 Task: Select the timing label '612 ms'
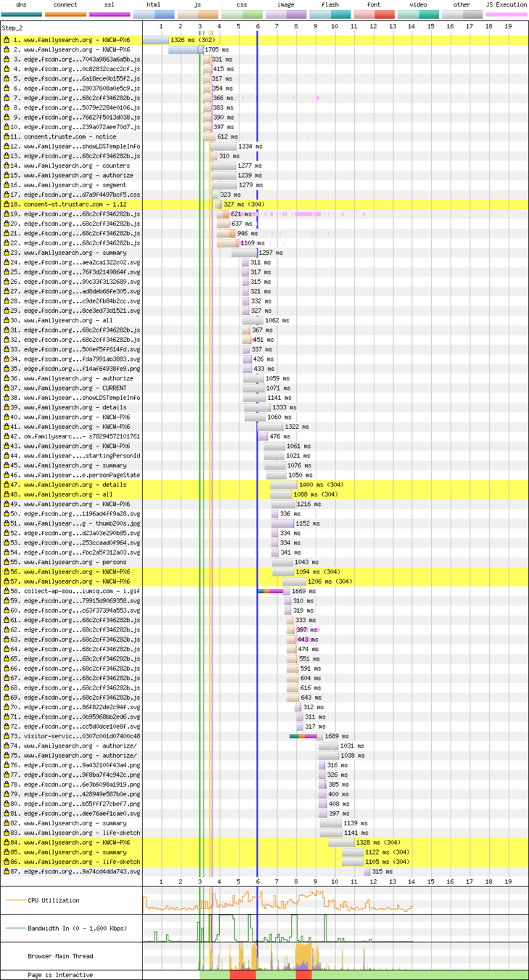click(x=228, y=136)
